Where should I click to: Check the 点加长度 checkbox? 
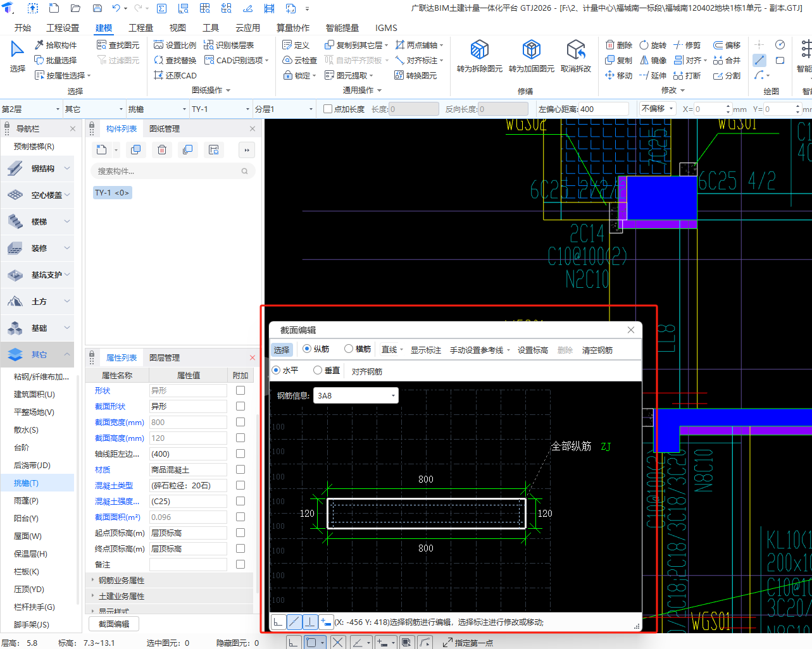coord(328,109)
